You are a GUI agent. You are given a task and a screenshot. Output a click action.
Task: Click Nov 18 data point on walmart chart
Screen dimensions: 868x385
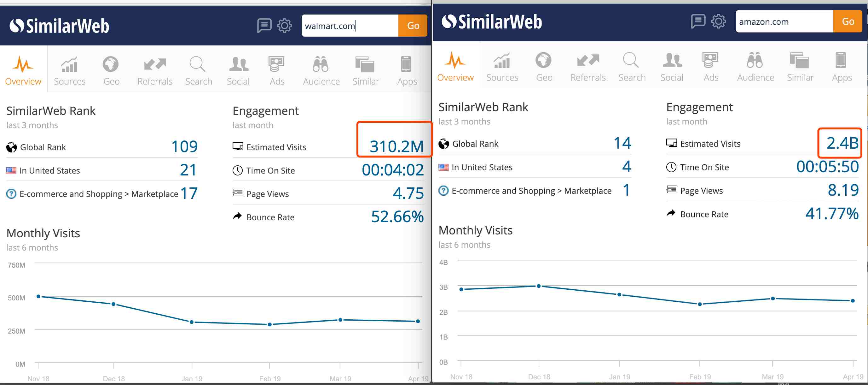click(x=38, y=297)
